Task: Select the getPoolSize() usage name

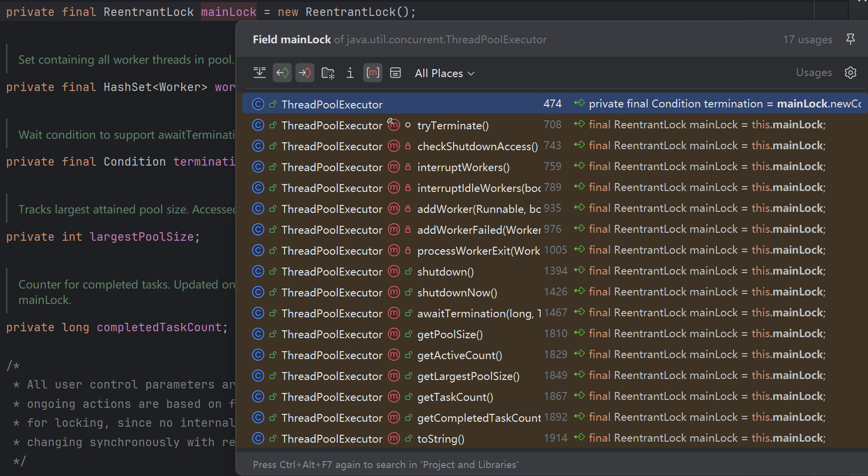Action: [450, 334]
